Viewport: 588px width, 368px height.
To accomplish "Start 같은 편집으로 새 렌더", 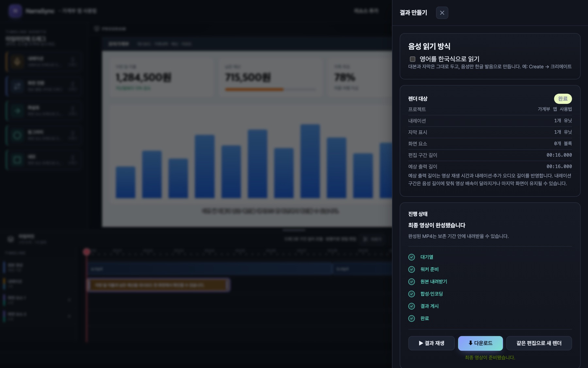I will tap(539, 343).
